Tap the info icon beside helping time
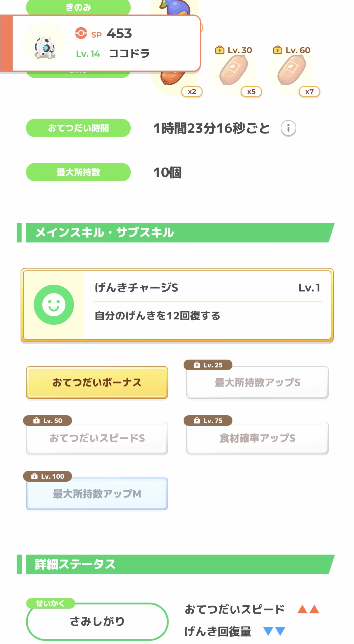This screenshot has height=644, width=354. tap(288, 128)
